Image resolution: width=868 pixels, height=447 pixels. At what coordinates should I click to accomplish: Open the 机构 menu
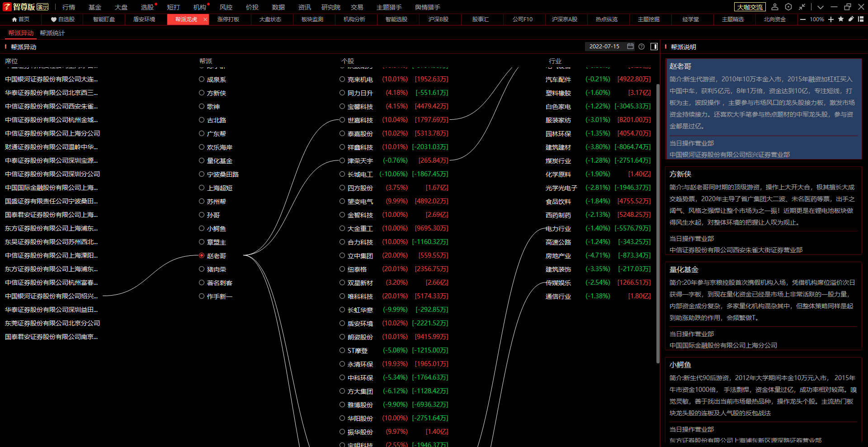(x=200, y=7)
